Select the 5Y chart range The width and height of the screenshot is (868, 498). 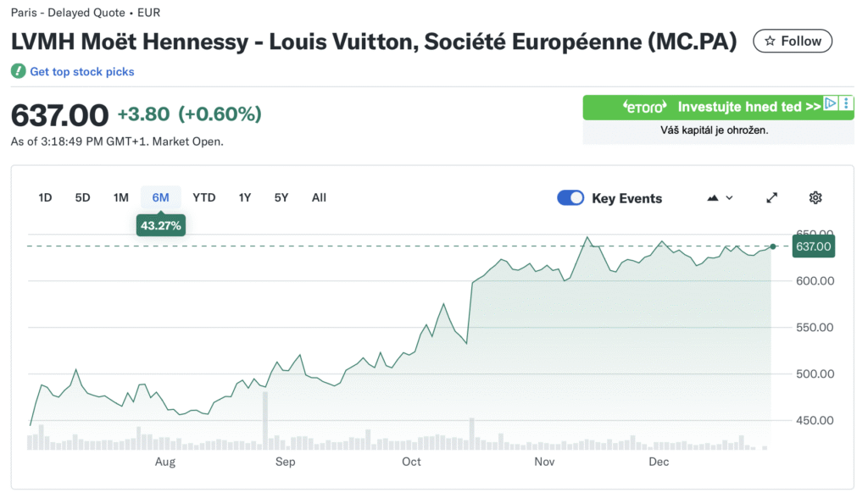[x=281, y=197]
